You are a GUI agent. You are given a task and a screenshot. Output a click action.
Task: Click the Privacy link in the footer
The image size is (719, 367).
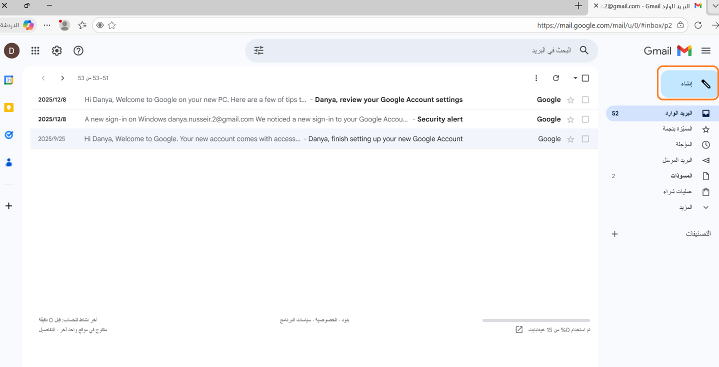tap(326, 320)
